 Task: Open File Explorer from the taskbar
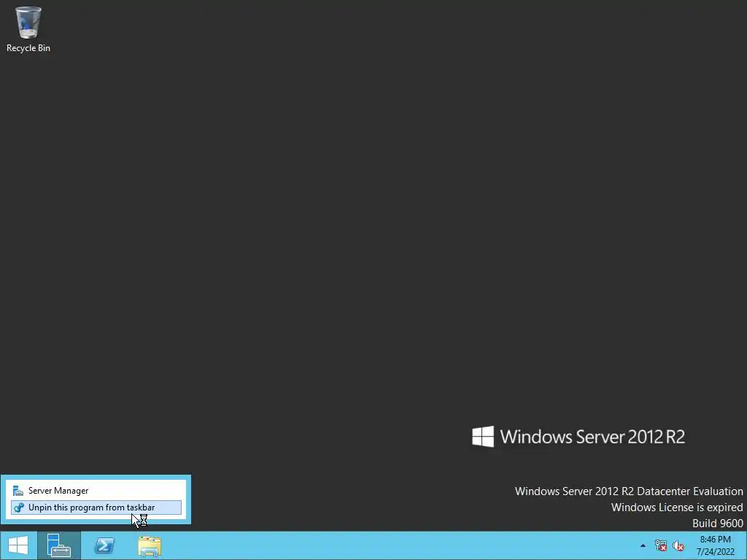click(x=150, y=545)
